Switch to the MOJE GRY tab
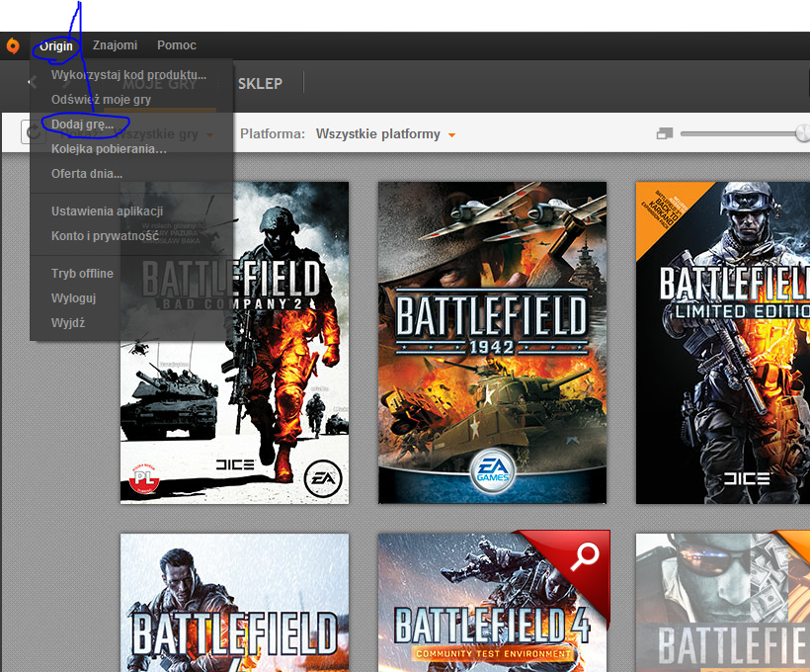 click(x=160, y=84)
